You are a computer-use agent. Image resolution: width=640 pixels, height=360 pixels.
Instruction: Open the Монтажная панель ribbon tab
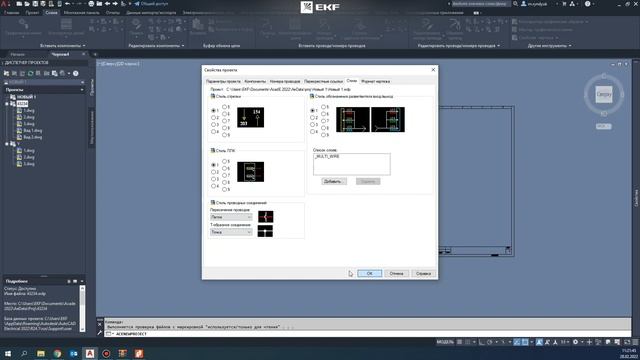(81, 13)
